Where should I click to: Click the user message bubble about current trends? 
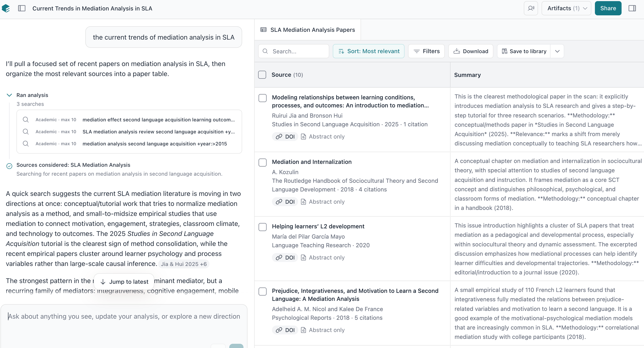pos(163,37)
